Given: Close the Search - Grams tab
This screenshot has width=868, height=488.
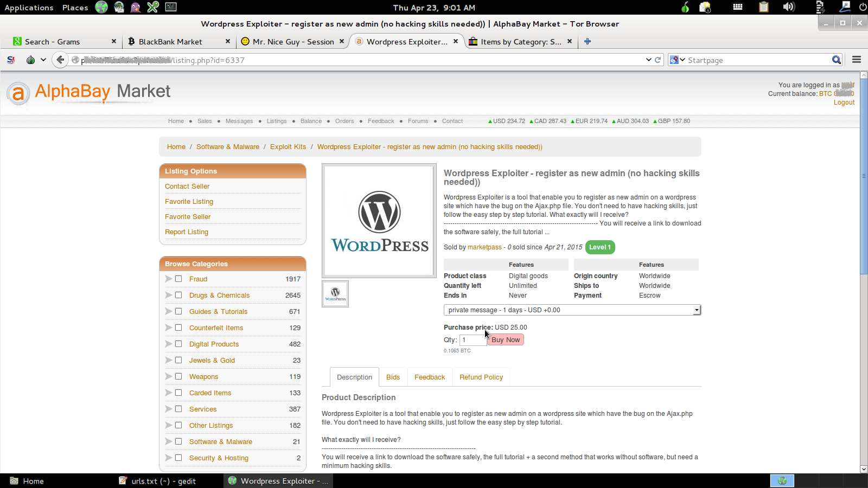Looking at the screenshot, I should tap(113, 41).
